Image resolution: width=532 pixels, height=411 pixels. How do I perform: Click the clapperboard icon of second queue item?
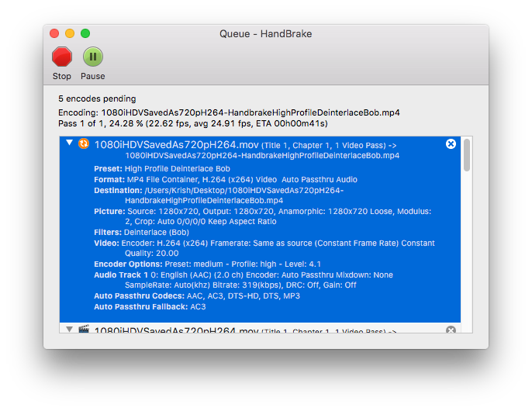[84, 329]
